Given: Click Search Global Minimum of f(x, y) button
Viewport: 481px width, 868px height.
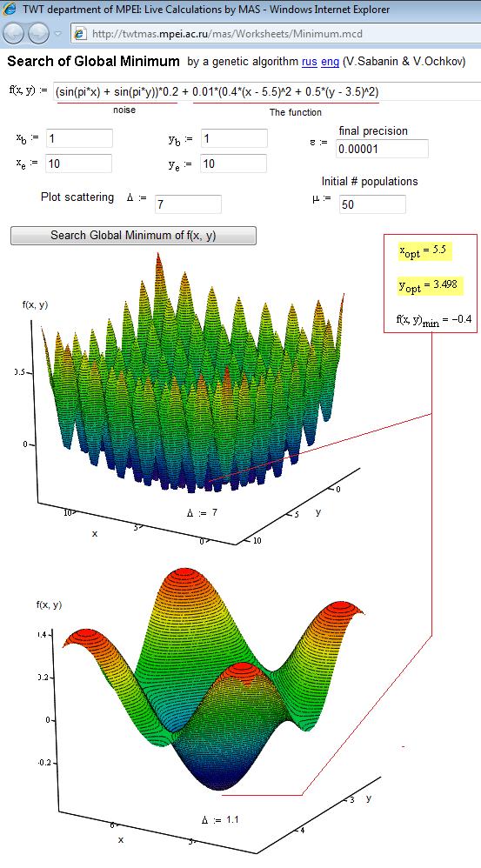Looking at the screenshot, I should [133, 236].
